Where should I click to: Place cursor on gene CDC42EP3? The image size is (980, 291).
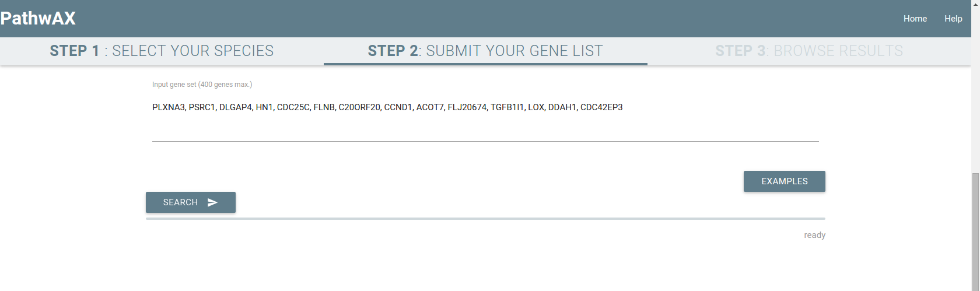(601, 107)
